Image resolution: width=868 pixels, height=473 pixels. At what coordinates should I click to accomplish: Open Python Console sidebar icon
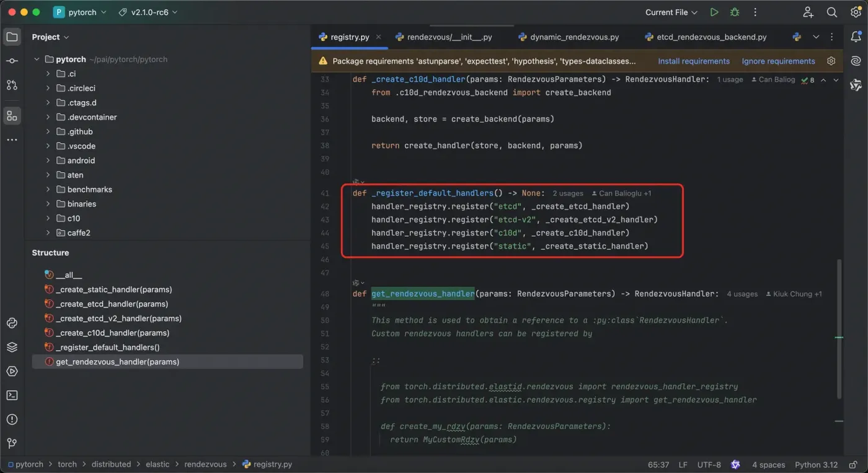point(12,323)
